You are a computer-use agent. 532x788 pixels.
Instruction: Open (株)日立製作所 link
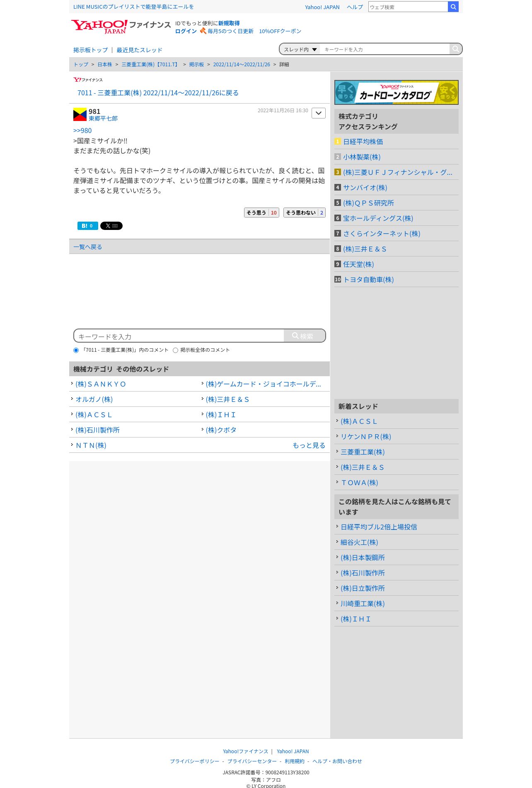pos(363,588)
